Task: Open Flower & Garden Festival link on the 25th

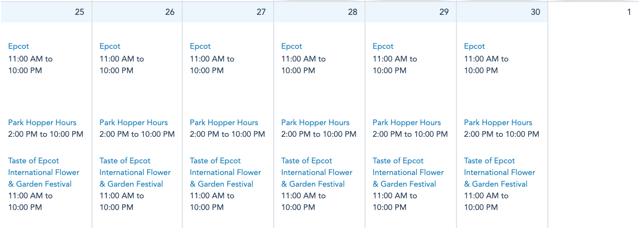Action: point(44,172)
